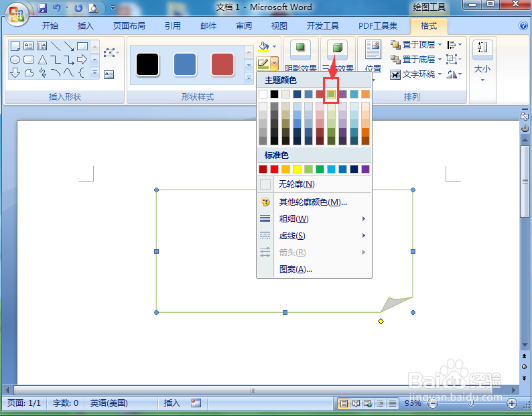Choose 无轮廓(N) no outline
The image size is (532, 416).
[314, 184]
